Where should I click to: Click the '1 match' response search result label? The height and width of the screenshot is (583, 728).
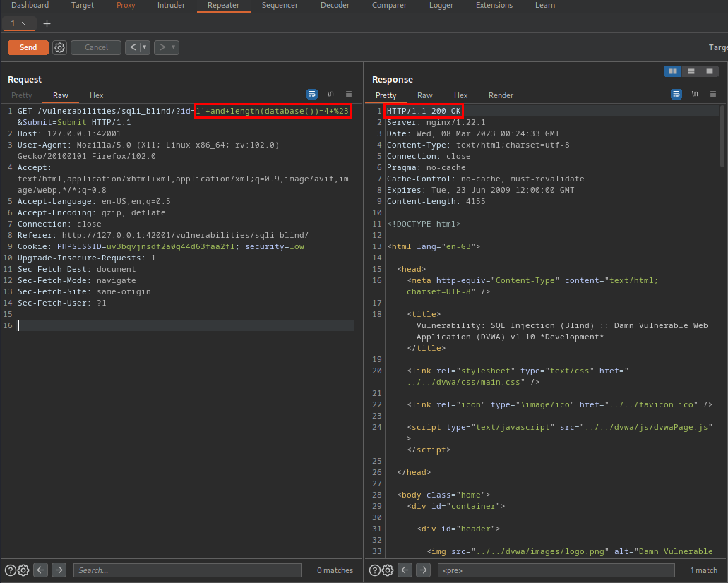tap(703, 570)
